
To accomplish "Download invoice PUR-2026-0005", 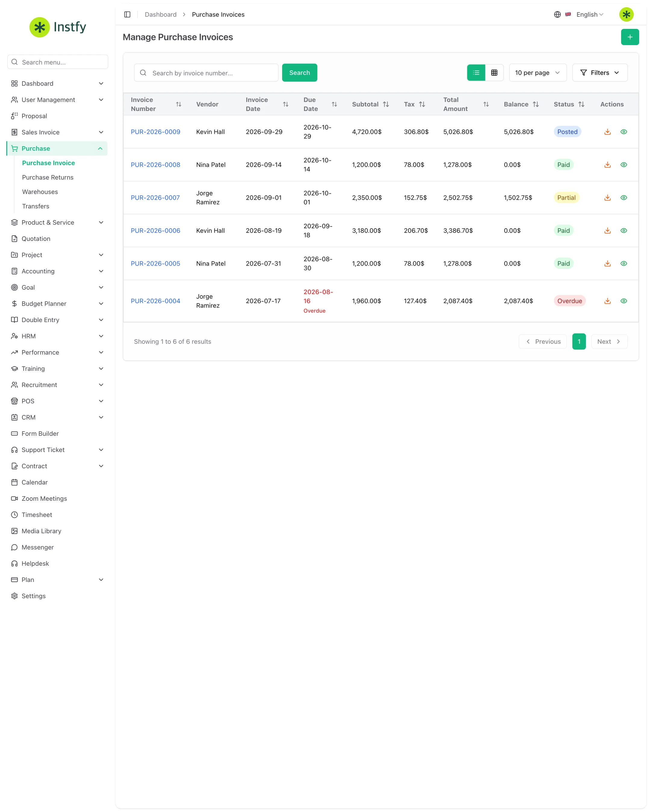I will [x=607, y=264].
